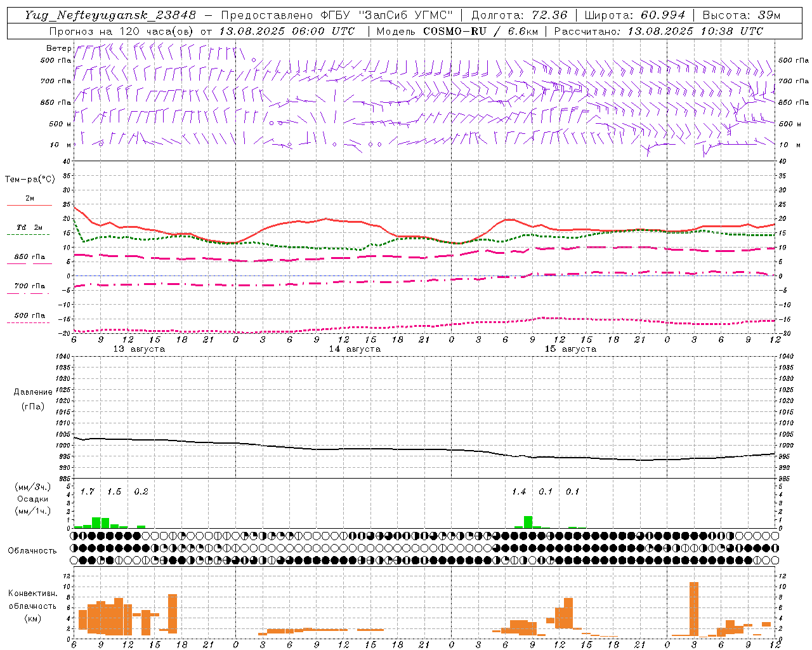Click the 1.4 precipitation total value
Image resolution: width=812 pixels, height=650 pixels.
click(519, 492)
